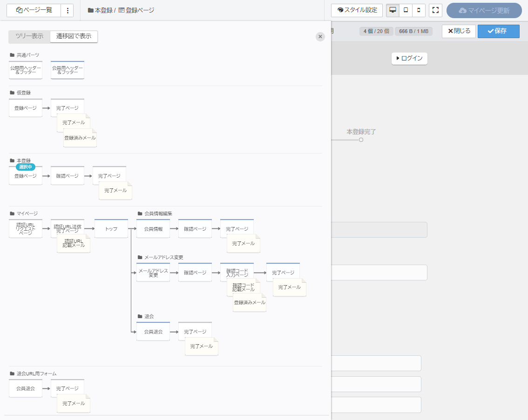The image size is (528, 420).
Task: Close the page list panel with X
Action: tap(320, 37)
